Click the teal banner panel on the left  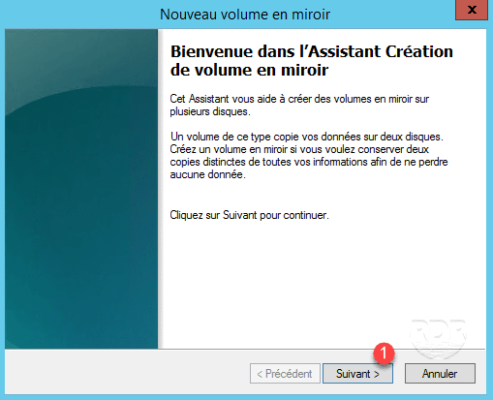pyautogui.click(x=81, y=189)
